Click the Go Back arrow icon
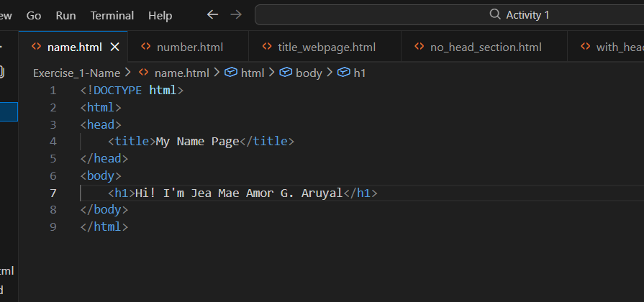This screenshot has width=644, height=302. [x=212, y=14]
